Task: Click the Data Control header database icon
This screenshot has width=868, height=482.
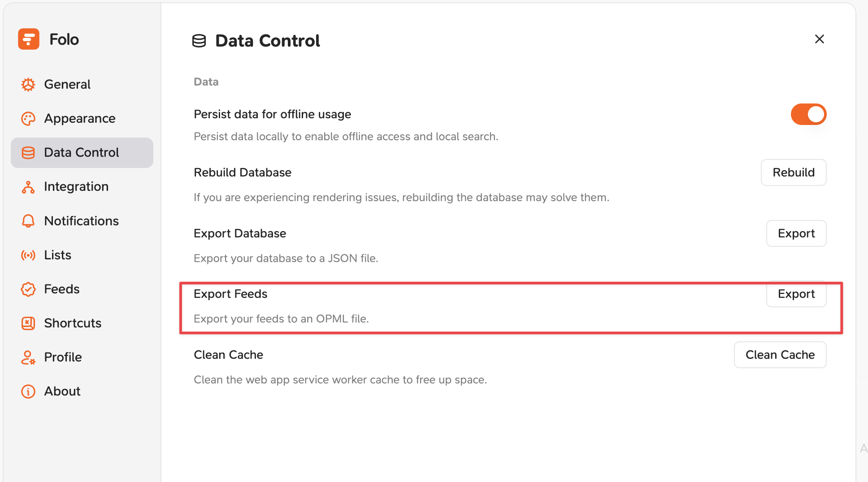Action: pos(199,41)
